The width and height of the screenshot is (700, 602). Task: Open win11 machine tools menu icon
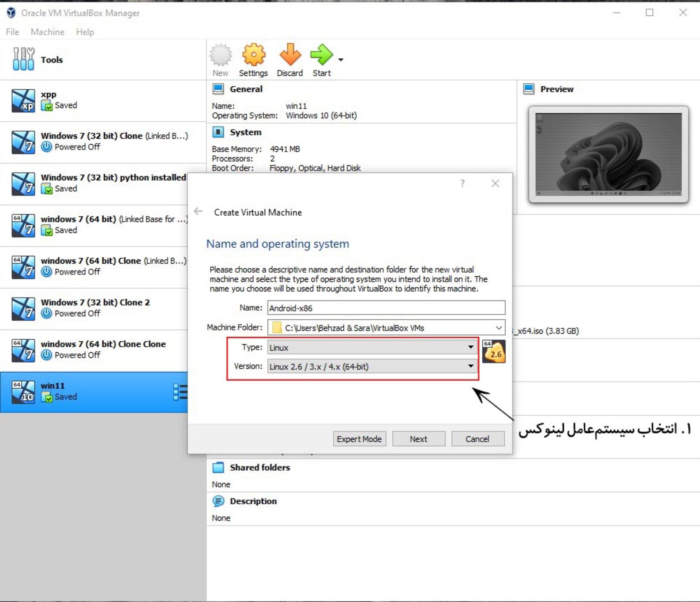point(180,392)
